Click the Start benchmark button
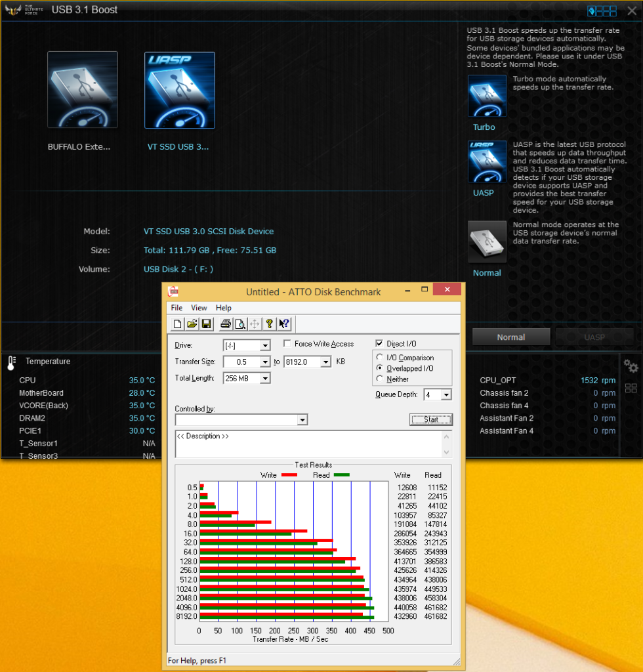Image resolution: width=643 pixels, height=672 pixels. click(430, 419)
